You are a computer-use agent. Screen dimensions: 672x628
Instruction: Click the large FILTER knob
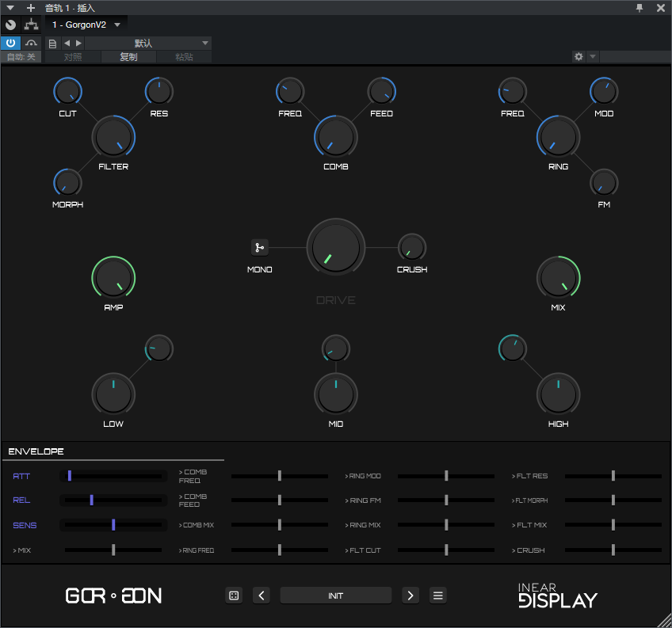113,137
